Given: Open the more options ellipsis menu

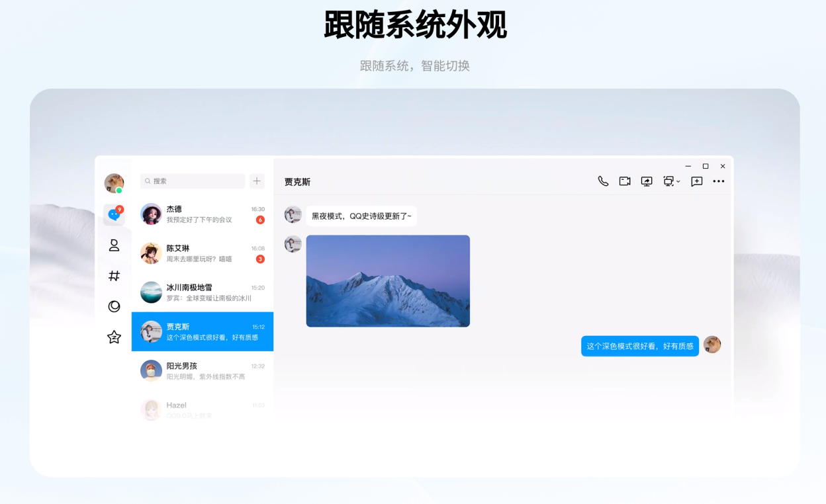Looking at the screenshot, I should click(x=719, y=181).
